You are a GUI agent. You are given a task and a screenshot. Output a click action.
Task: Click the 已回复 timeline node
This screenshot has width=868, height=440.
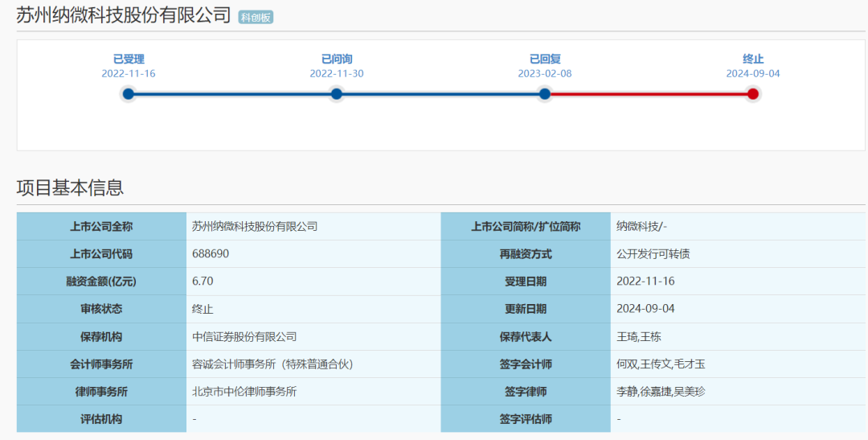coord(545,94)
